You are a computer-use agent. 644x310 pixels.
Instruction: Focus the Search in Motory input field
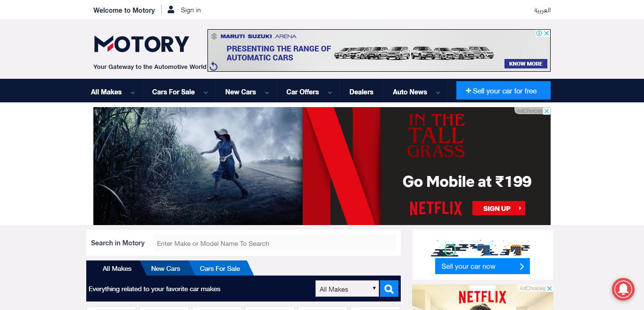point(274,243)
